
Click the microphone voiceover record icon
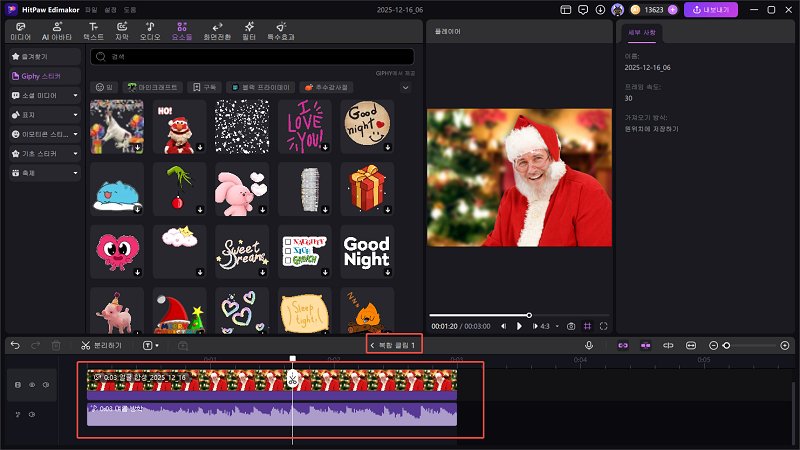589,345
